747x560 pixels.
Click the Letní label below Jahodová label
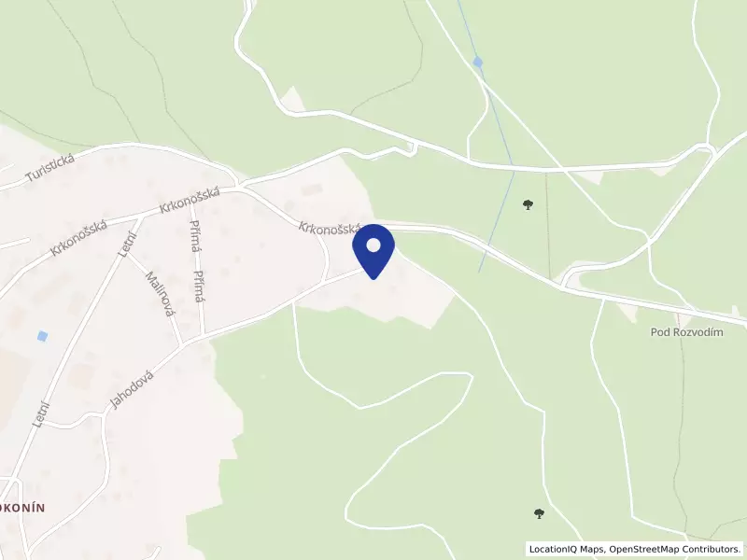tap(41, 414)
